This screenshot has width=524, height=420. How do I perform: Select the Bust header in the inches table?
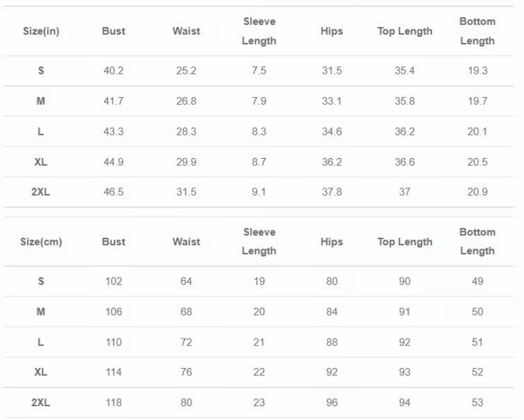click(x=114, y=31)
